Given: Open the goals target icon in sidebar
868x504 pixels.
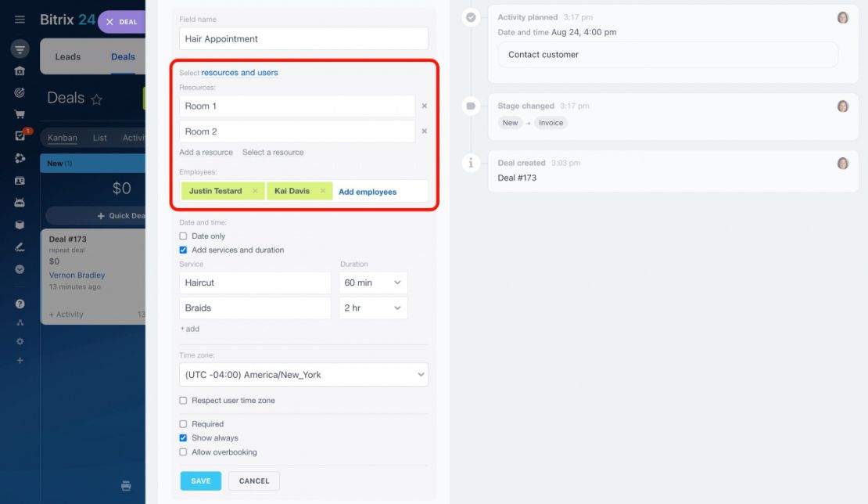Looking at the screenshot, I should [20, 92].
